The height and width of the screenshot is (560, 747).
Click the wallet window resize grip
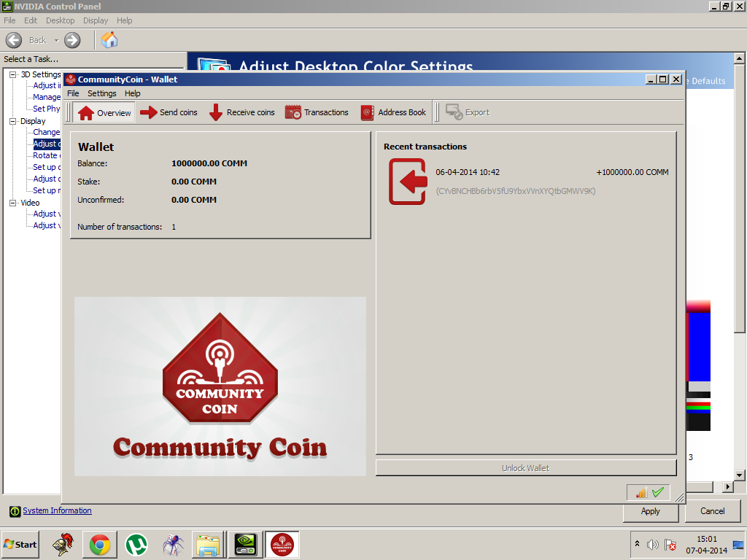(x=679, y=497)
